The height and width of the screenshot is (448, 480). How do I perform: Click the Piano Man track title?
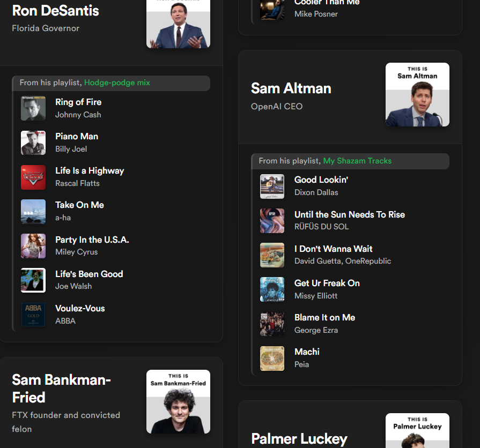pos(77,136)
